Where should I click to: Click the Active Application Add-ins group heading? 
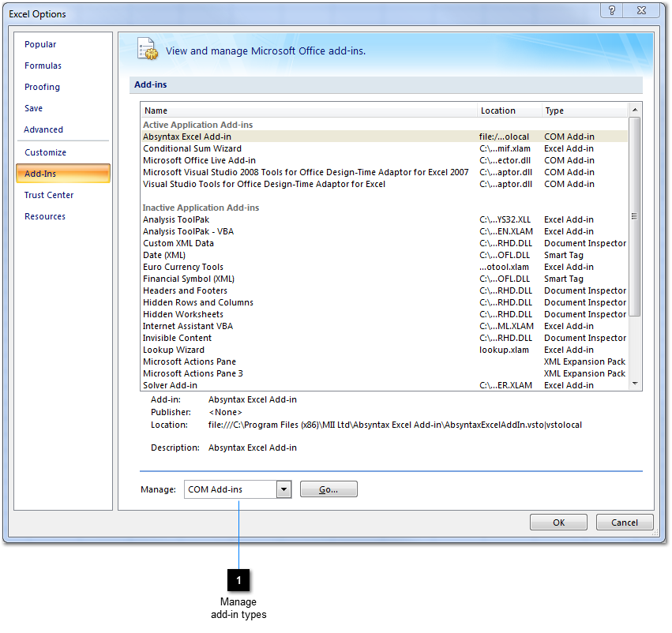click(197, 125)
